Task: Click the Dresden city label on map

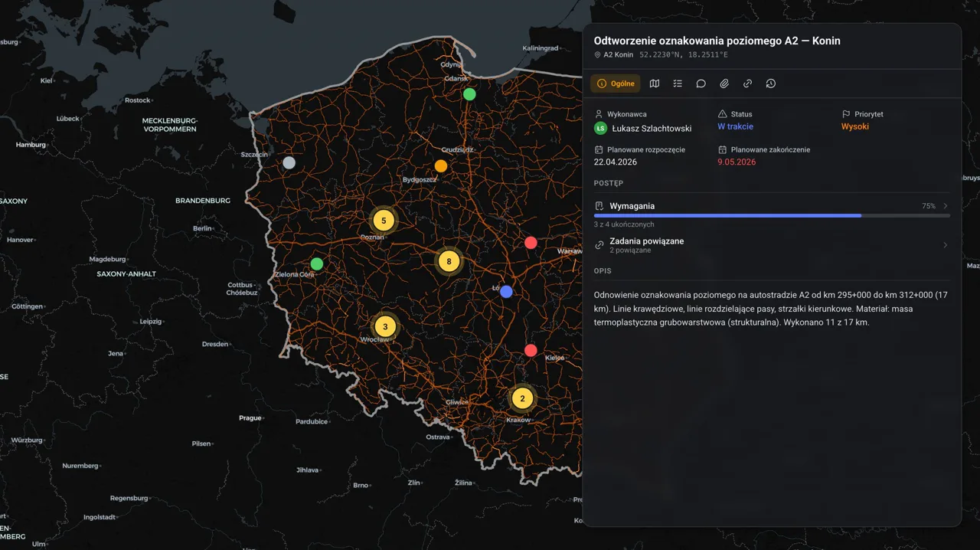Action: pos(215,344)
